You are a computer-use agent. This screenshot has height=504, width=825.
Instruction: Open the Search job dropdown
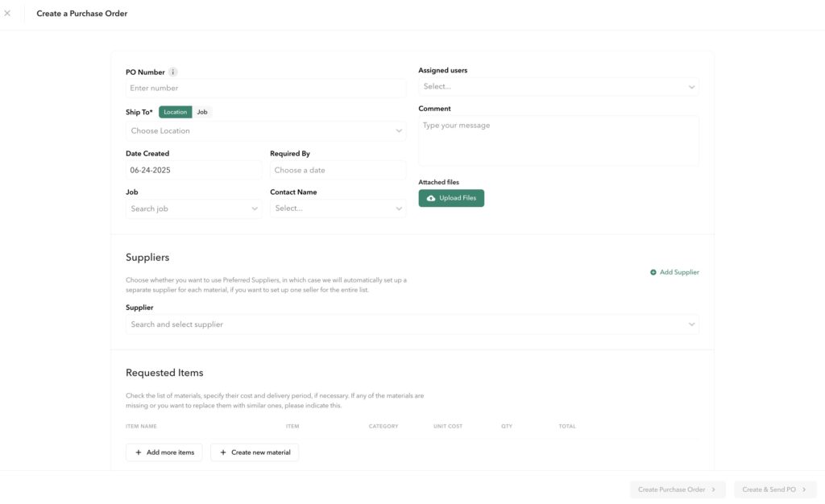tap(193, 209)
